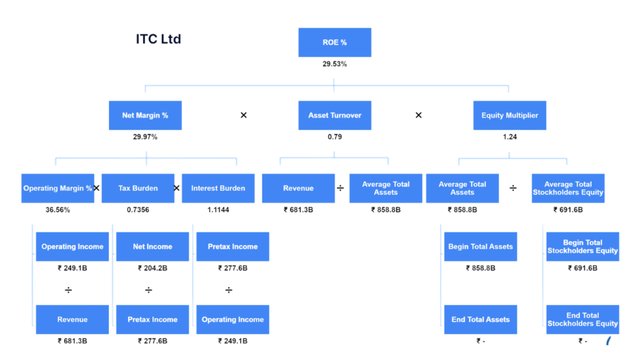Click Pretax Income box below Net Income
The height and width of the screenshot is (362, 644).
tap(152, 319)
